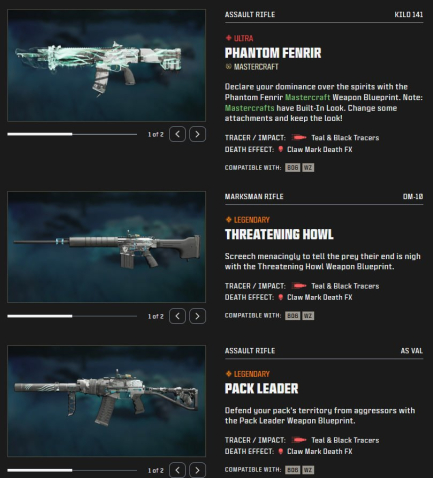Open the Phantom Fenrir Kilo 141 weapon image
The image size is (433, 478).
[106, 65]
